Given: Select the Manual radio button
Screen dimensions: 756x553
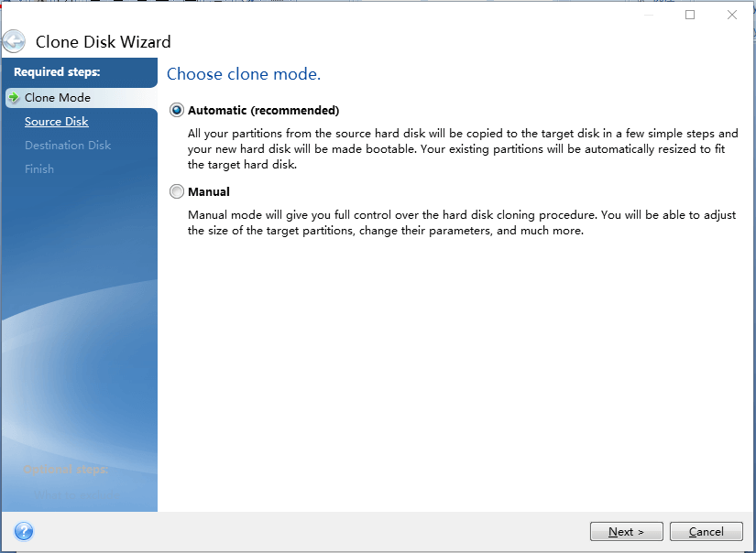Looking at the screenshot, I should point(177,191).
